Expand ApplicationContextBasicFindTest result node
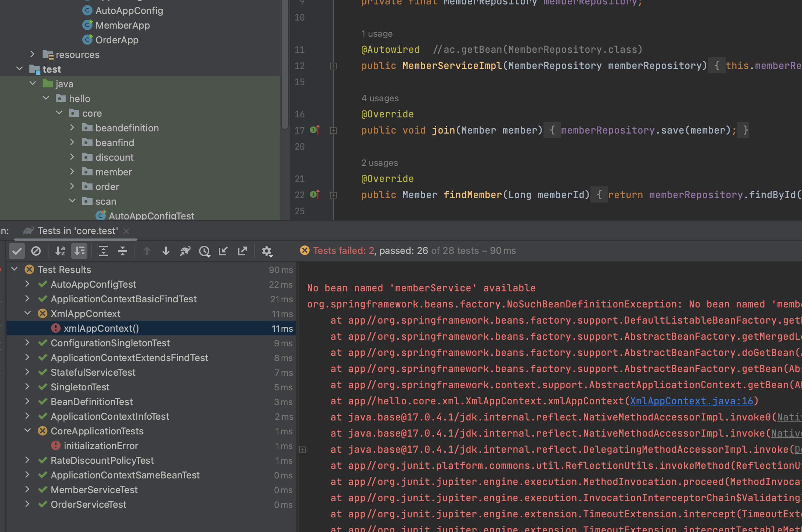This screenshot has height=532, width=802. pos(27,298)
